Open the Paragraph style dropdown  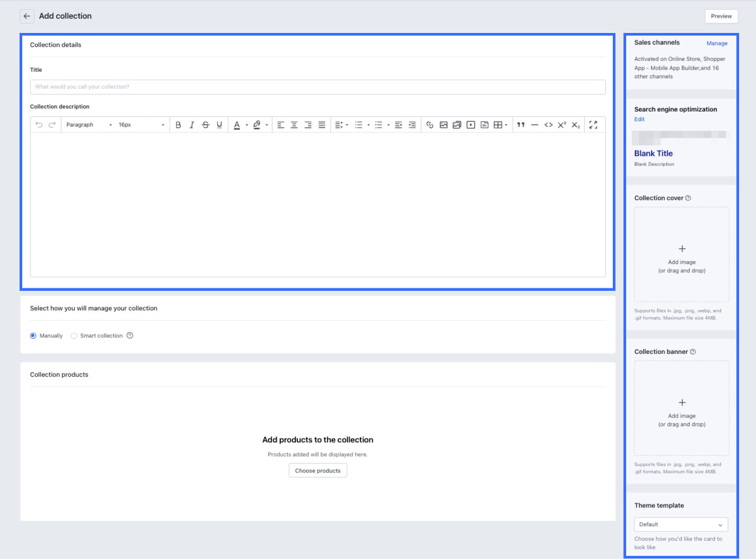(88, 125)
